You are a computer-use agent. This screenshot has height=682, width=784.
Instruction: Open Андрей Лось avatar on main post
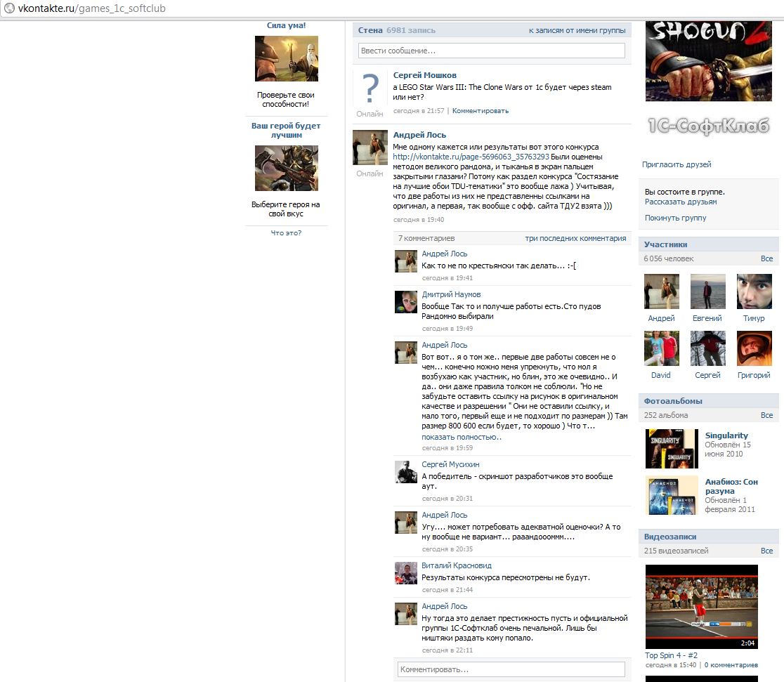point(370,147)
